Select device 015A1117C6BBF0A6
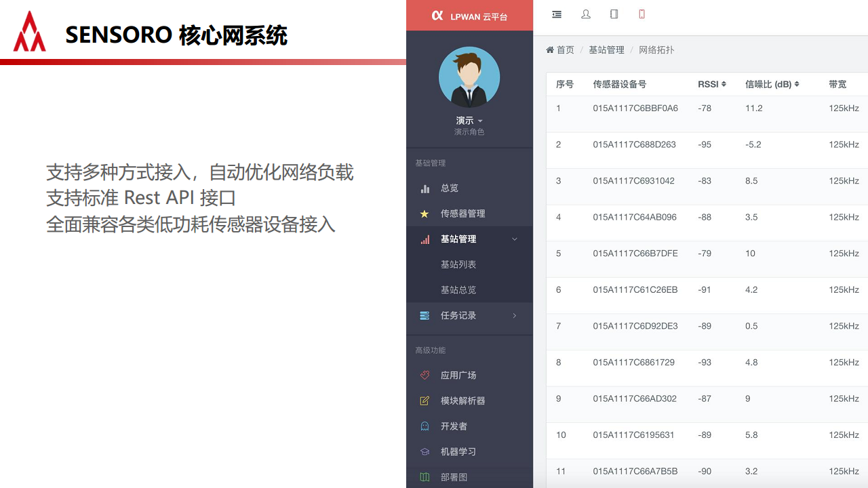The image size is (868, 488). [635, 108]
